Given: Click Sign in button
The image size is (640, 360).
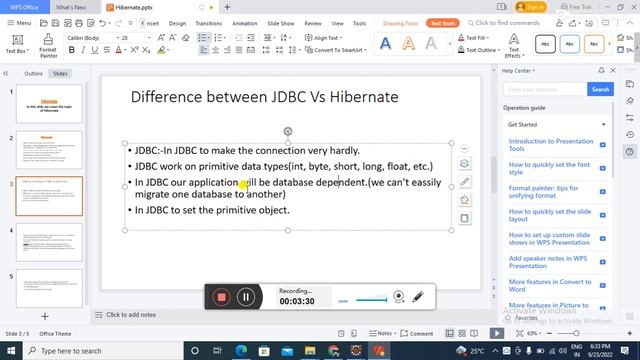Looking at the screenshot, I should coord(531,7).
